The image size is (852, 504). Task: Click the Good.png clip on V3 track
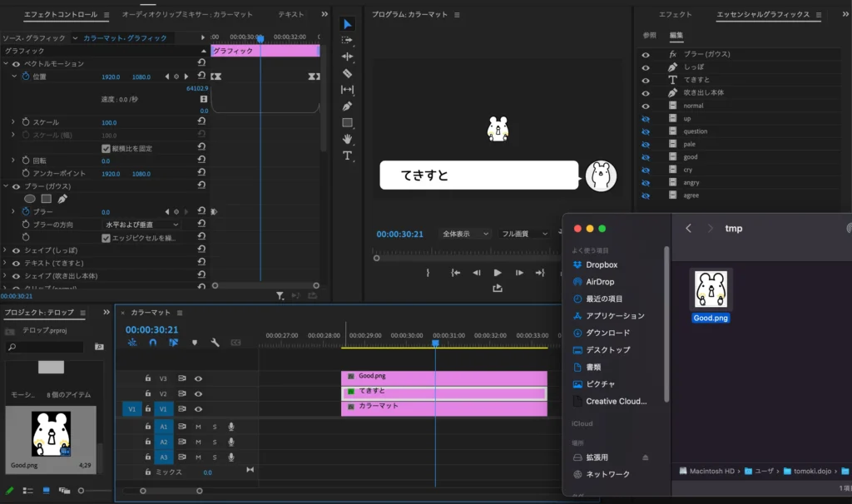coord(443,377)
